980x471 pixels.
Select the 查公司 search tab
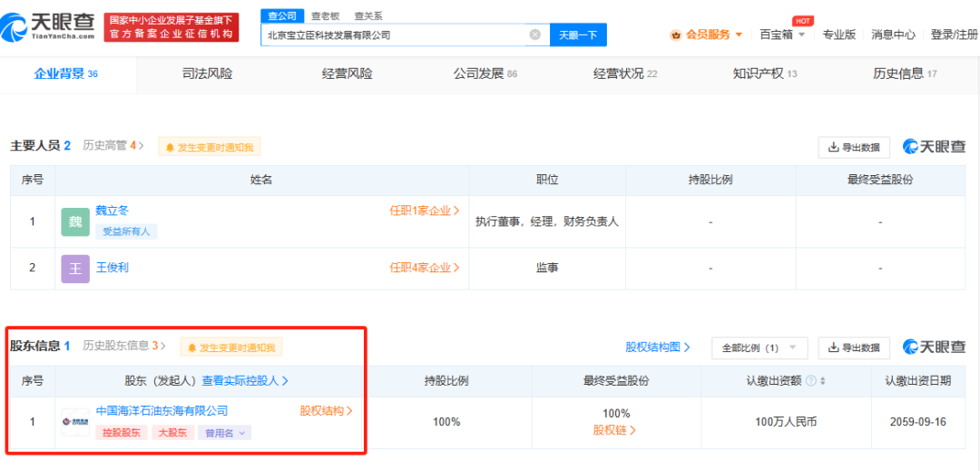282,16
